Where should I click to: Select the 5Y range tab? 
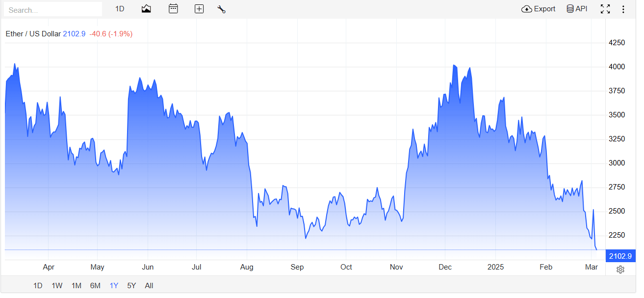pyautogui.click(x=131, y=286)
